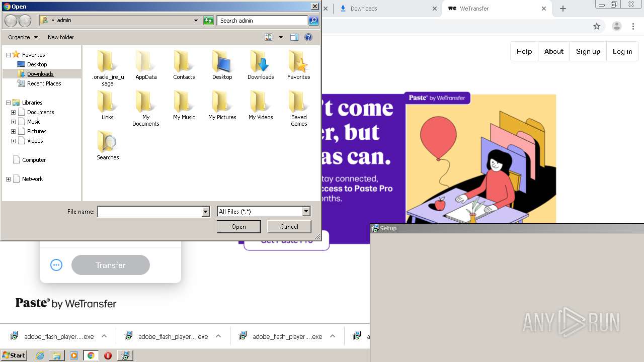Click the Back navigation arrow in Open dialog

tap(11, 21)
